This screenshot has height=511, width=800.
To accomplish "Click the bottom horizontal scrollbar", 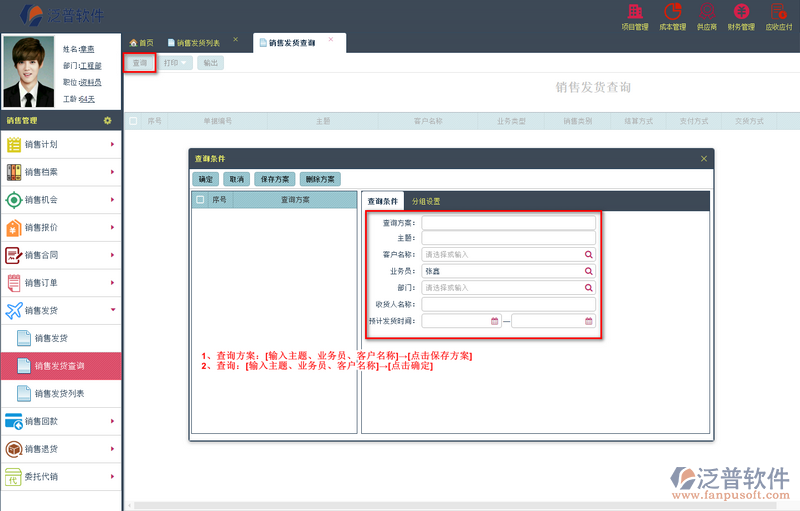I will 454,505.
